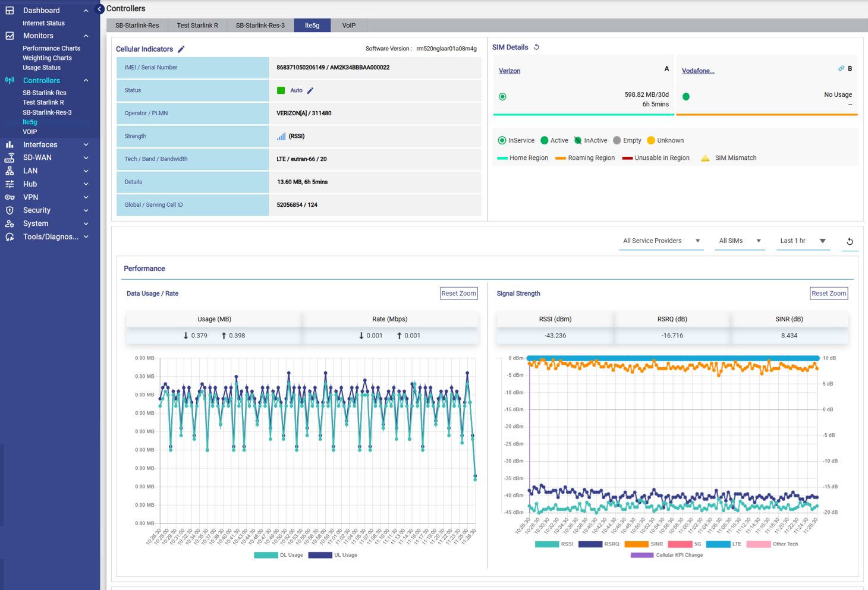Refresh SIM Details with the reload icon
This screenshot has height=590, width=868.
point(536,48)
